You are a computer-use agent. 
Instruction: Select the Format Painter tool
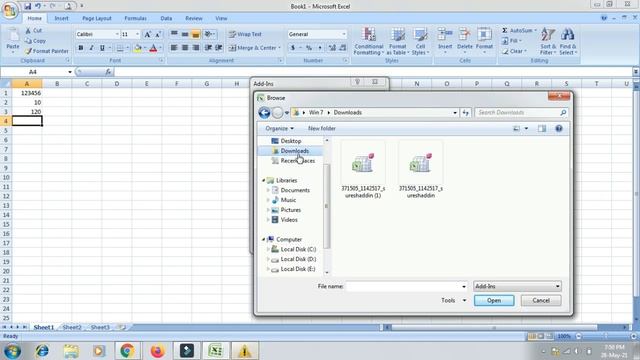[46, 51]
